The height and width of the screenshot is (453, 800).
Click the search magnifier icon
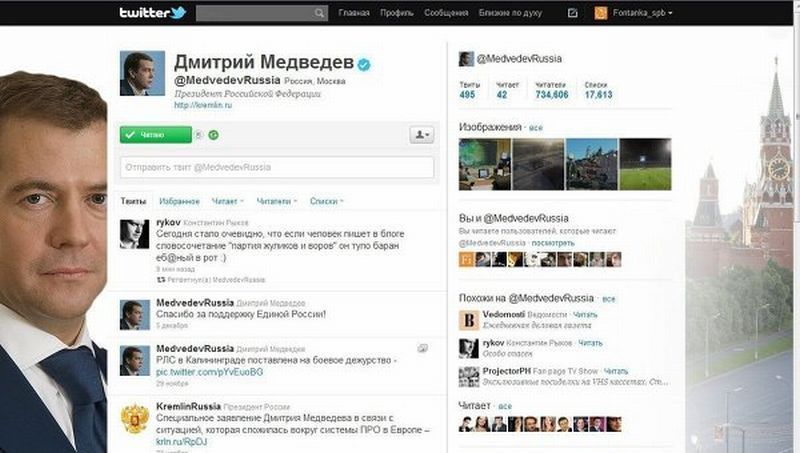point(319,13)
